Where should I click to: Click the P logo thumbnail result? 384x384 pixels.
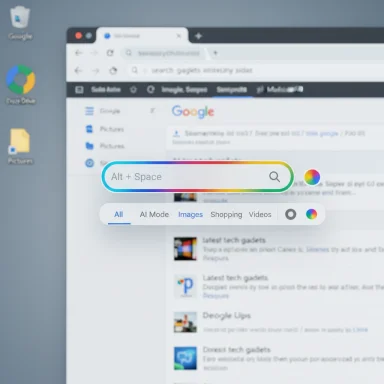pos(185,286)
